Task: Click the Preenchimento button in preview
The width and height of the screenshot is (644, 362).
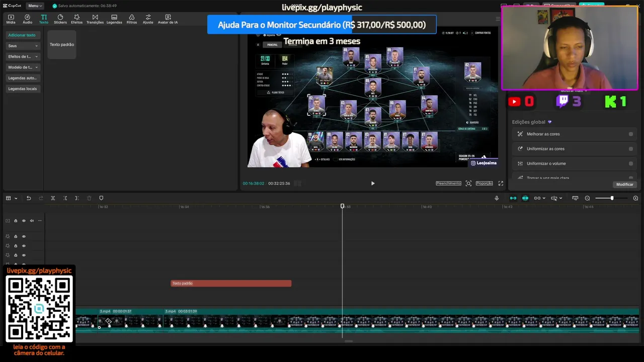Action: (x=448, y=184)
